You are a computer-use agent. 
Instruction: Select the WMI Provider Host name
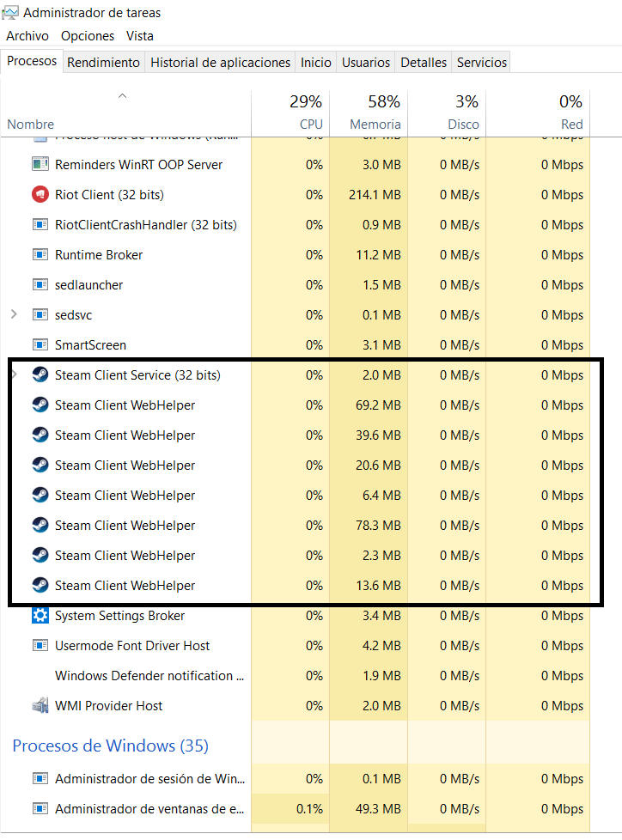pyautogui.click(x=108, y=705)
